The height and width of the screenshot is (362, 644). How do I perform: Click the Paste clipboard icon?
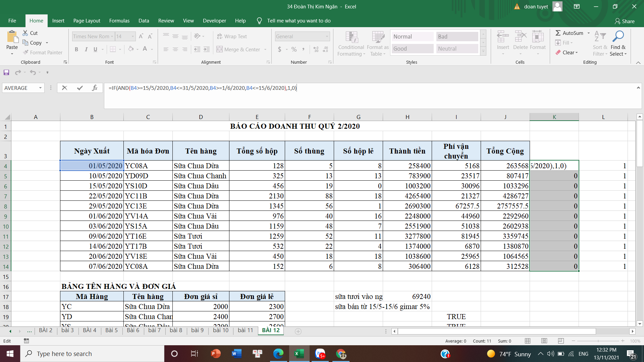pos(12,37)
